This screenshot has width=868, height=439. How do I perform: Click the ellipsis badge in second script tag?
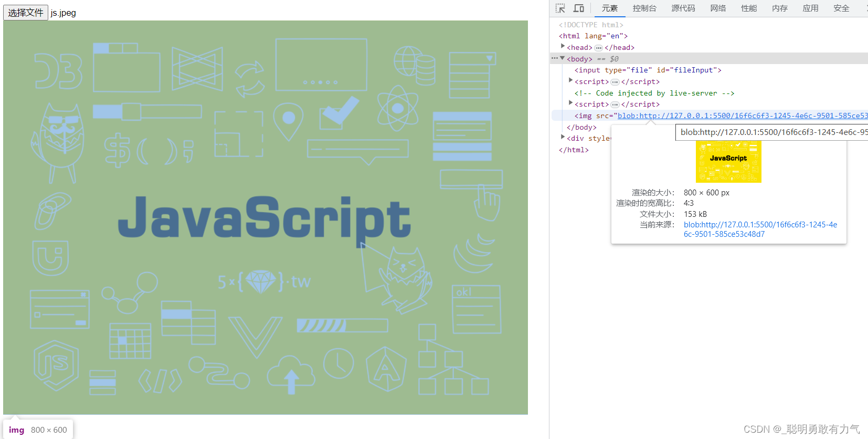tap(615, 104)
